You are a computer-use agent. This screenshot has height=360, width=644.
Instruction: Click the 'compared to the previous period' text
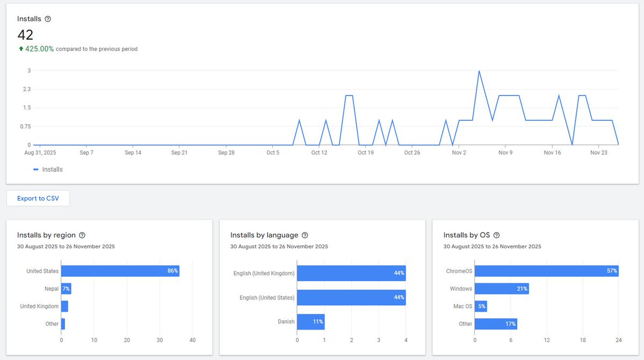97,49
